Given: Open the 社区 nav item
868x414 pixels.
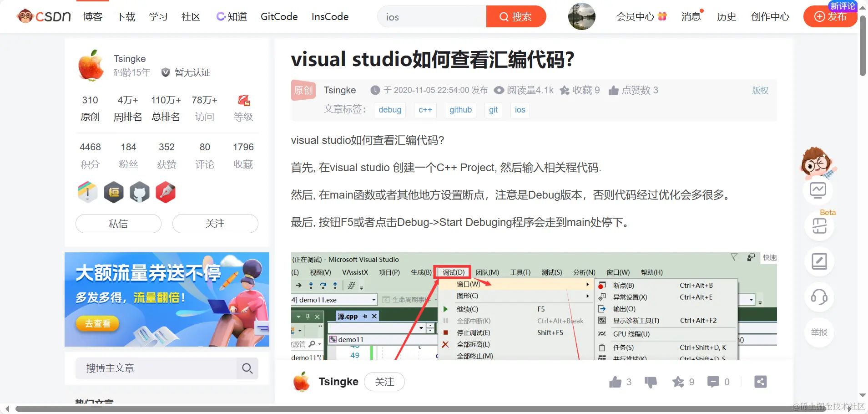Looking at the screenshot, I should click(191, 17).
